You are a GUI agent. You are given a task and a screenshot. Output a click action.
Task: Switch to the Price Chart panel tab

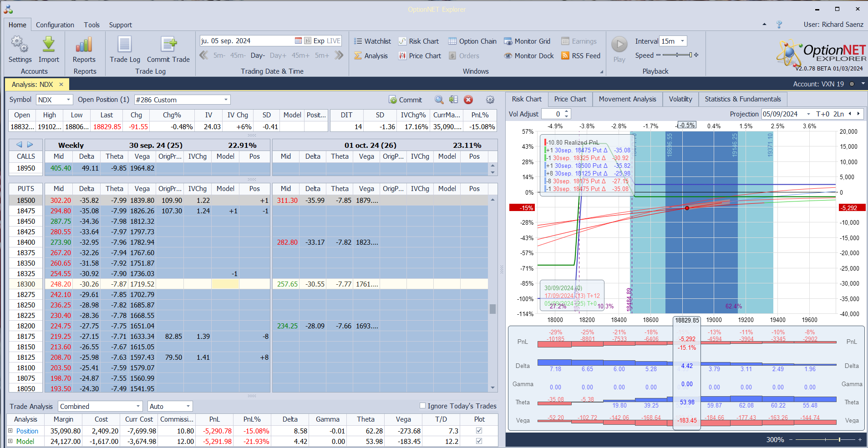570,99
